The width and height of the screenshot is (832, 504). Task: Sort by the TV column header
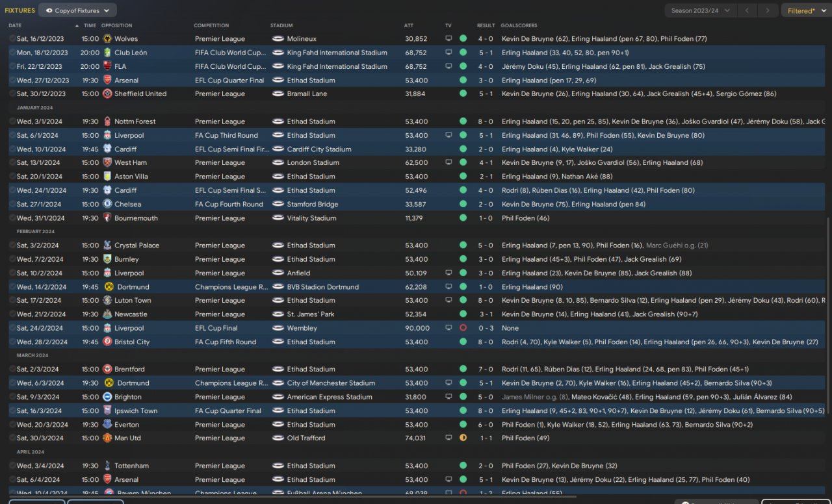pos(448,26)
